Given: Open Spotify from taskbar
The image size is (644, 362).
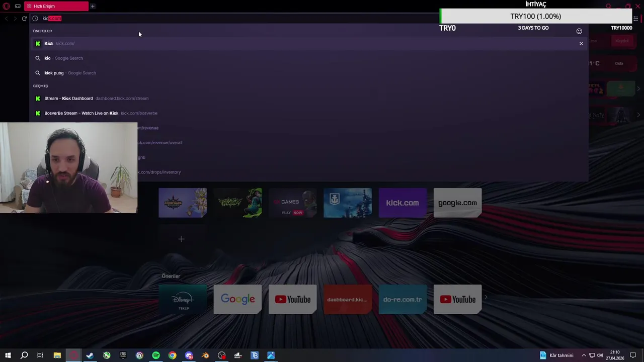Looking at the screenshot, I should 156,355.
